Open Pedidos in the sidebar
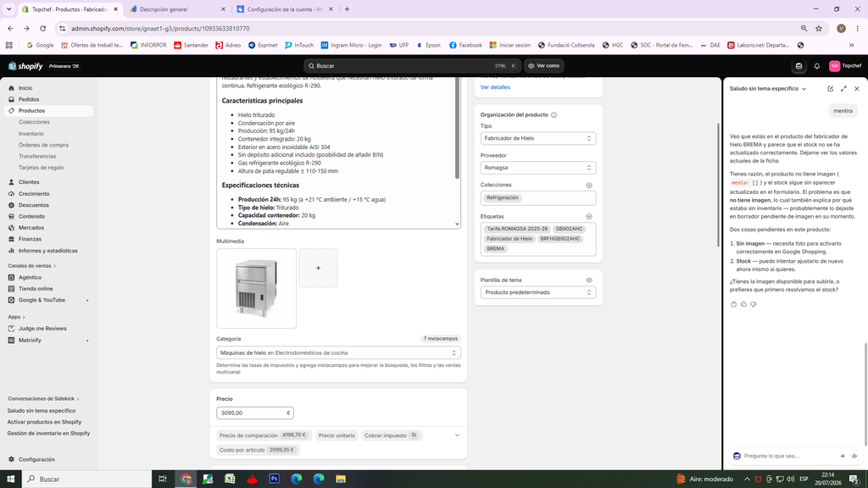This screenshot has height=488, width=868. (x=29, y=100)
